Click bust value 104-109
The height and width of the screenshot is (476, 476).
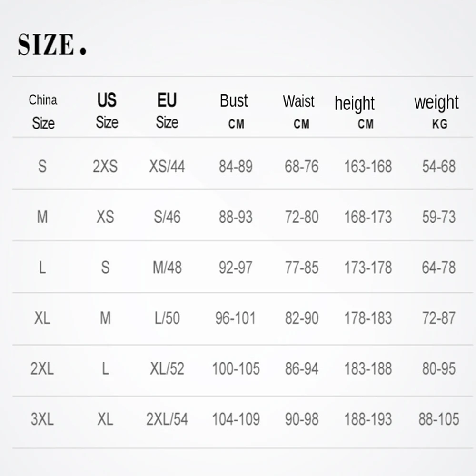pyautogui.click(x=236, y=419)
